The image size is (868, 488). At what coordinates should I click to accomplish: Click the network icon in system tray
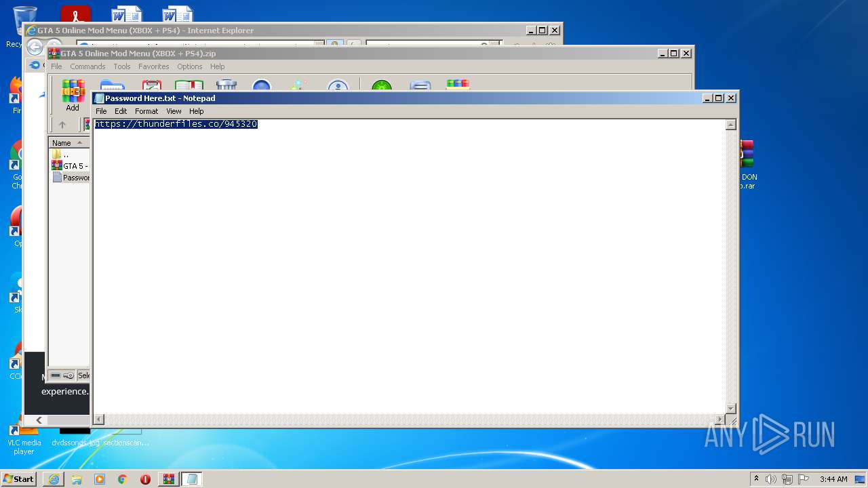787,479
